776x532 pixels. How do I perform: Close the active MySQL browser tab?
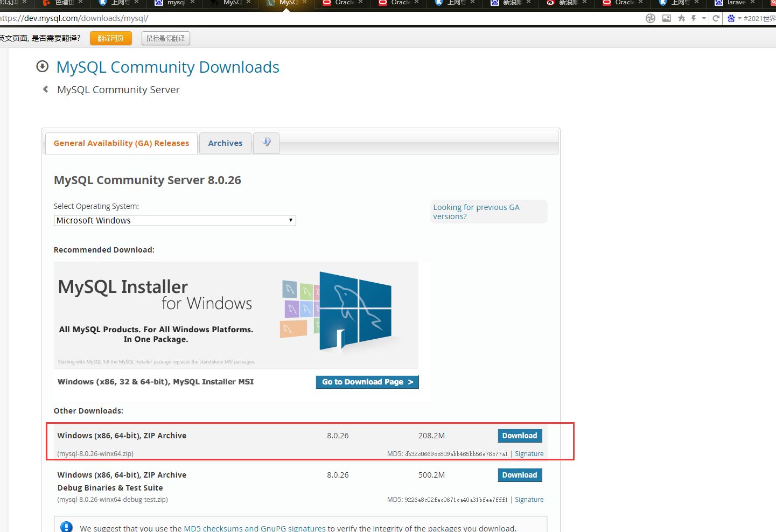[304, 2]
